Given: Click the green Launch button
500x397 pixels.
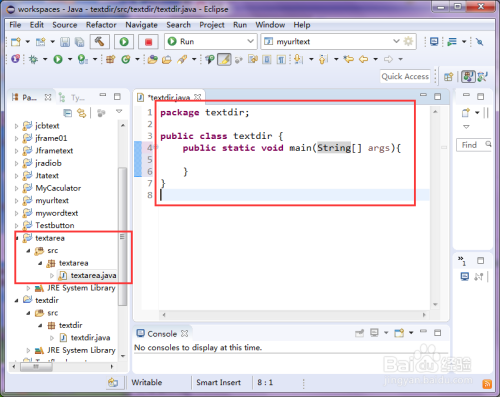Looking at the screenshot, I should 124,42.
